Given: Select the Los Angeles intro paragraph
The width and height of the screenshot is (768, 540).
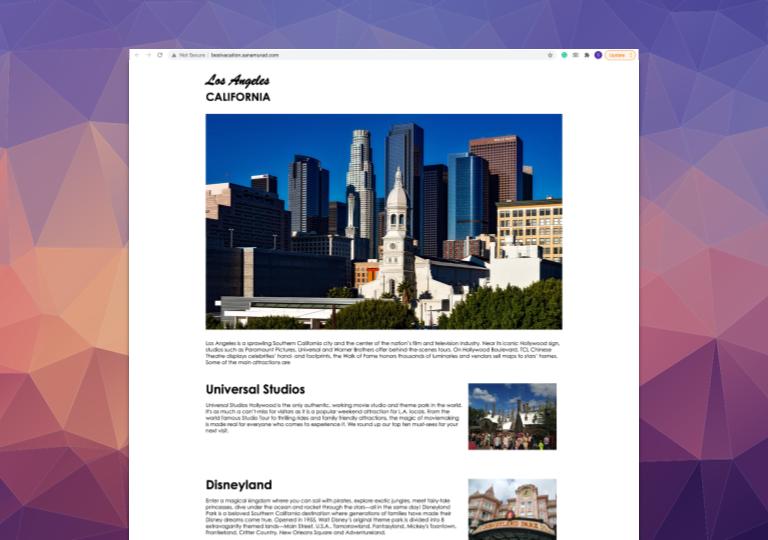Looking at the screenshot, I should click(383, 353).
